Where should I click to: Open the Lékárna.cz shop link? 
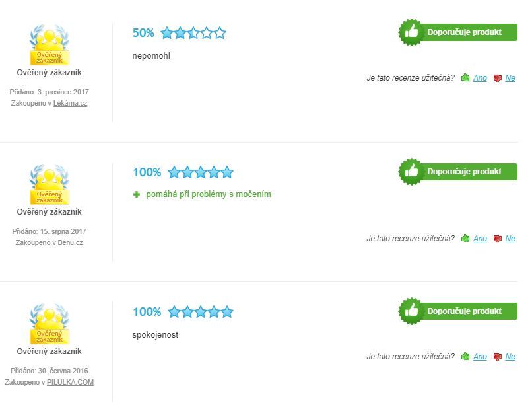coord(70,103)
